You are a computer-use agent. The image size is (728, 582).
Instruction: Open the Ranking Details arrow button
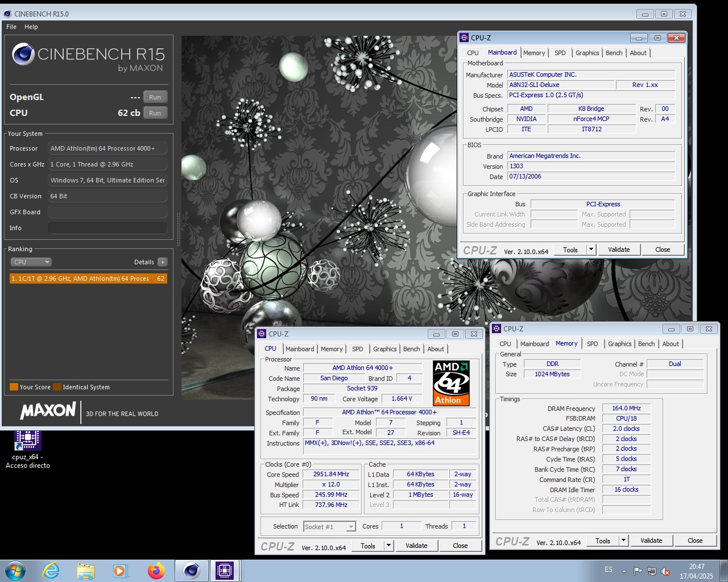tap(163, 262)
